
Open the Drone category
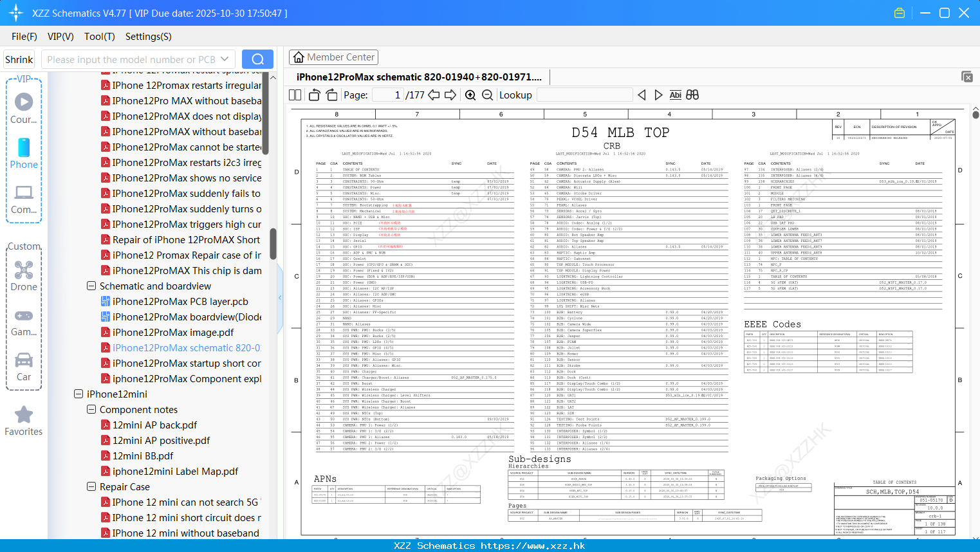point(24,275)
